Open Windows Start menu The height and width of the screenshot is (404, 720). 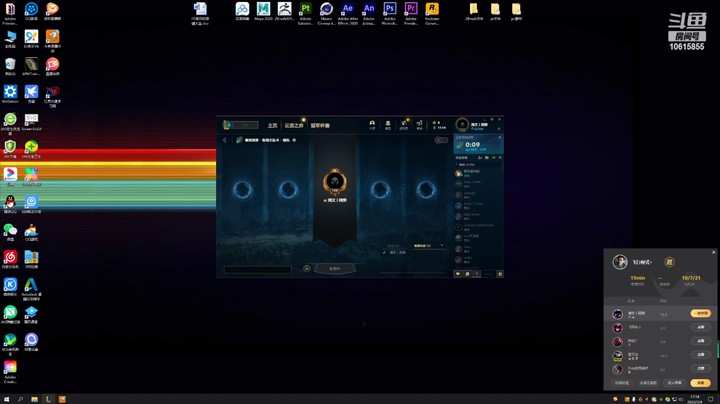6,399
